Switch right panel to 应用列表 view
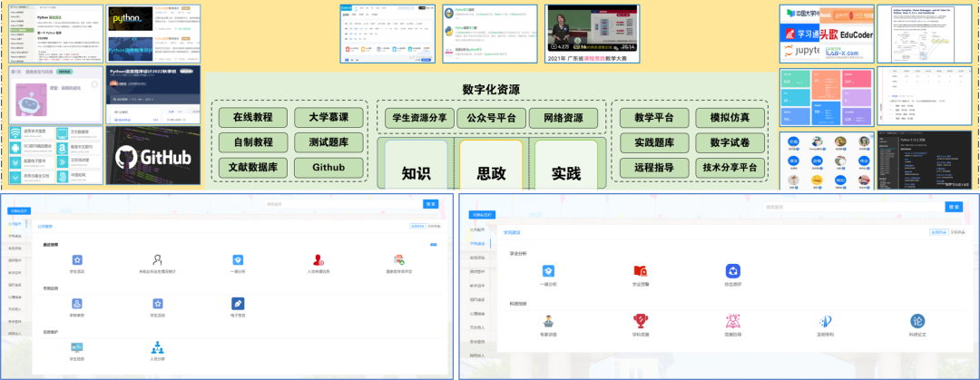The image size is (980, 380). [939, 232]
